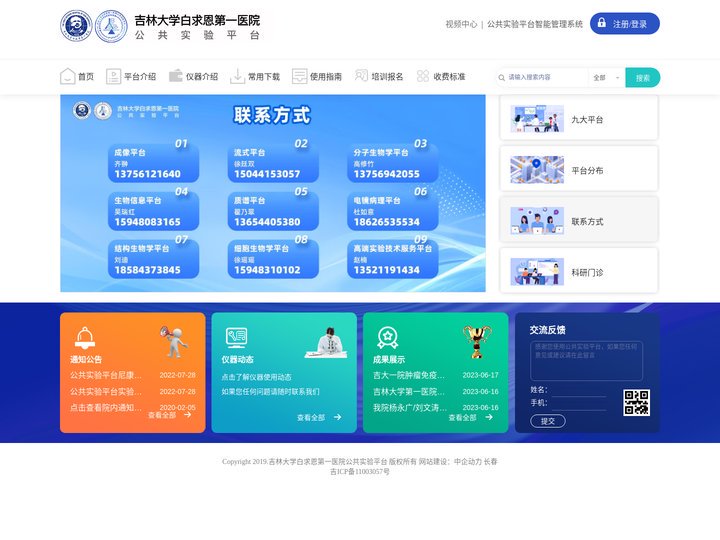Click 吉ICP备11003057号 footer link

360,472
